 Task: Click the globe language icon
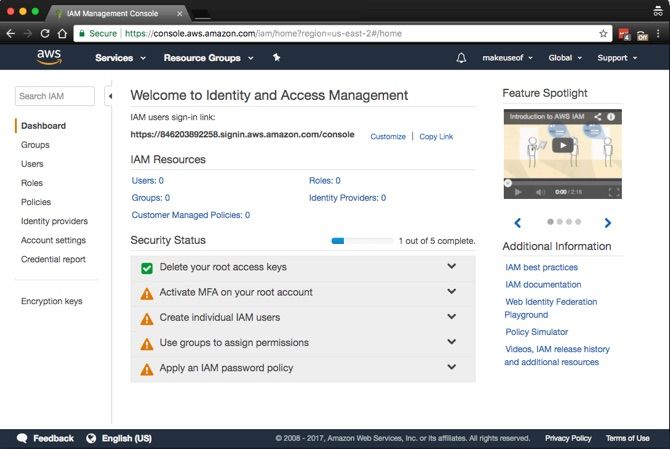tap(91, 438)
